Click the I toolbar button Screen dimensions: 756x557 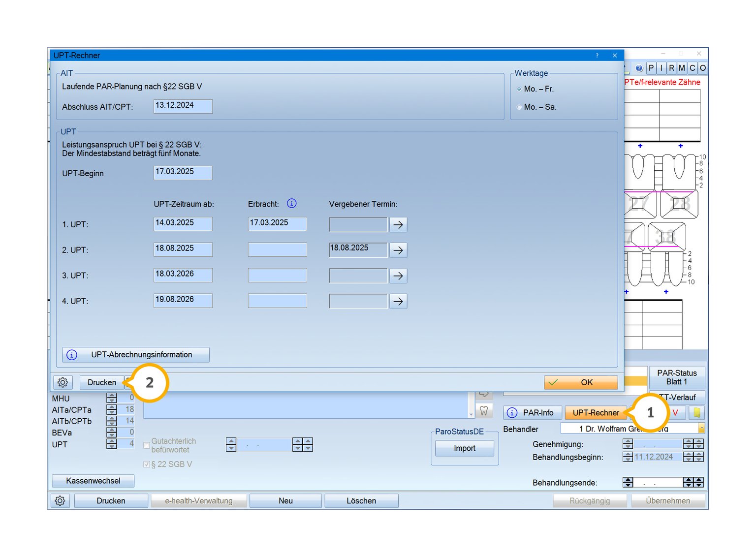point(661,68)
